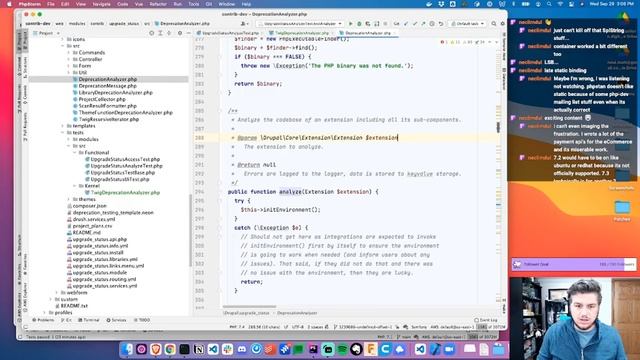
Task: Open the Refactor menu
Action: point(158,4)
